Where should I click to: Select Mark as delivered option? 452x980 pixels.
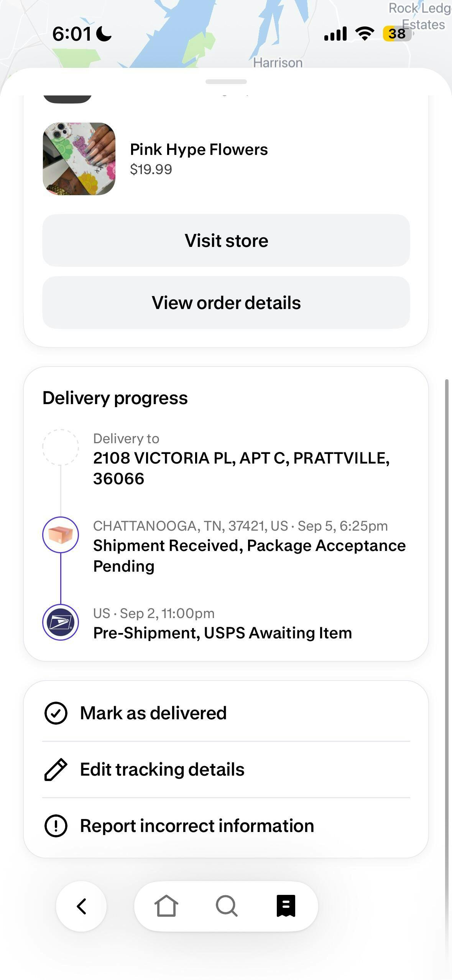(x=153, y=713)
